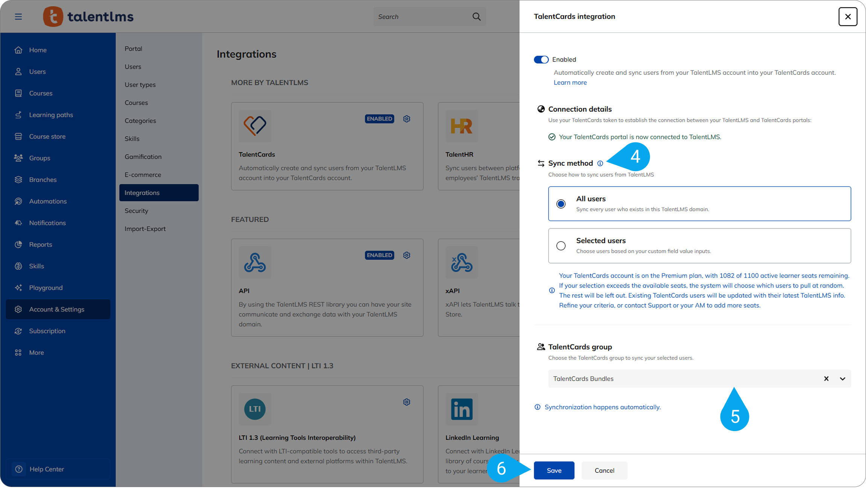Click the ENABLED badge on API card

(379, 255)
